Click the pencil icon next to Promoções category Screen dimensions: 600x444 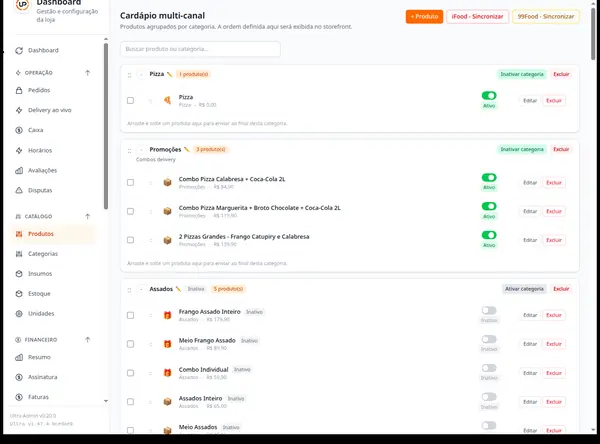[187, 149]
